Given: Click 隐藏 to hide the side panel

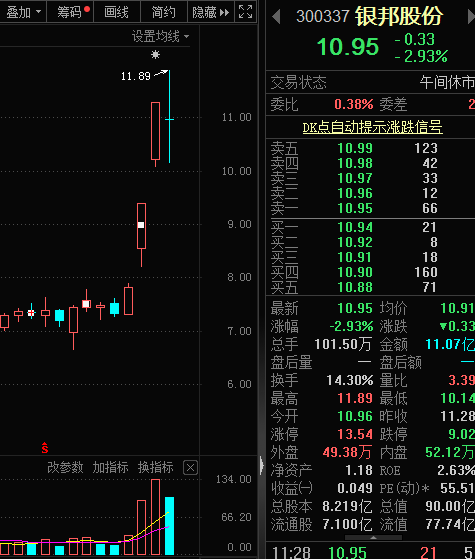Looking at the screenshot, I should pos(210,12).
